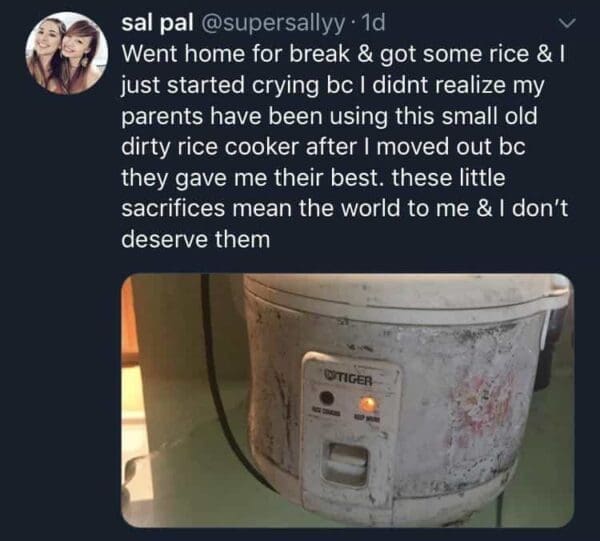Image resolution: width=600 pixels, height=541 pixels.
Task: Open the attached rice cooker photo
Action: tap(347, 400)
